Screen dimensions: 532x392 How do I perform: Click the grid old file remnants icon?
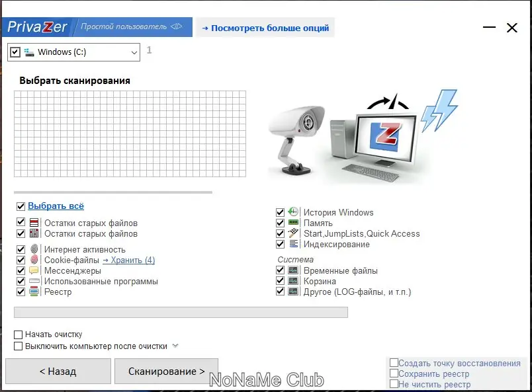point(34,233)
